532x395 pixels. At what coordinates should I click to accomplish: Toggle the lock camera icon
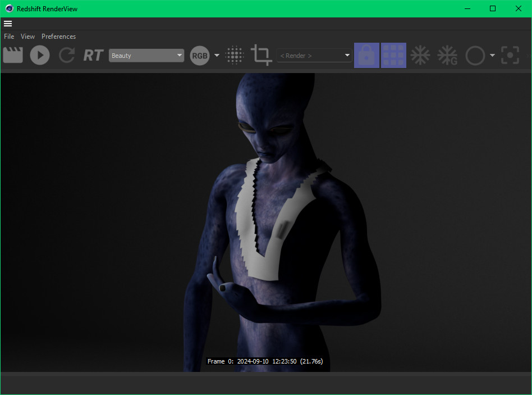point(366,56)
